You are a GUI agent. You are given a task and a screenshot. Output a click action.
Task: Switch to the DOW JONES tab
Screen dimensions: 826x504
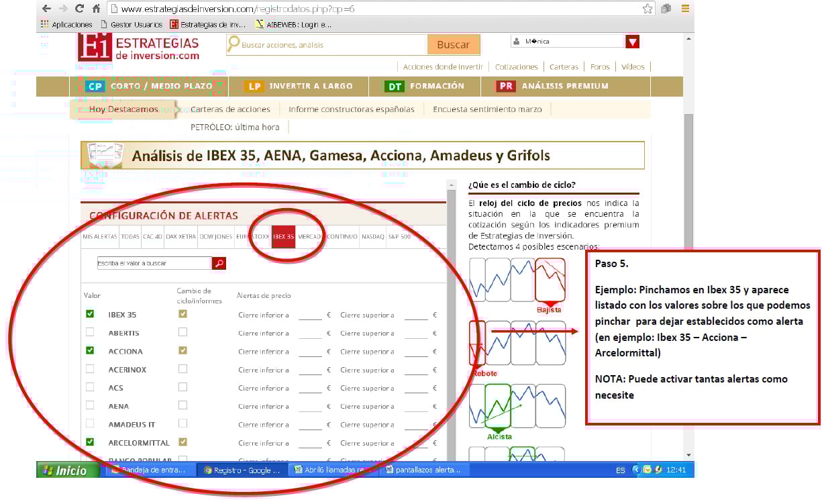click(215, 237)
